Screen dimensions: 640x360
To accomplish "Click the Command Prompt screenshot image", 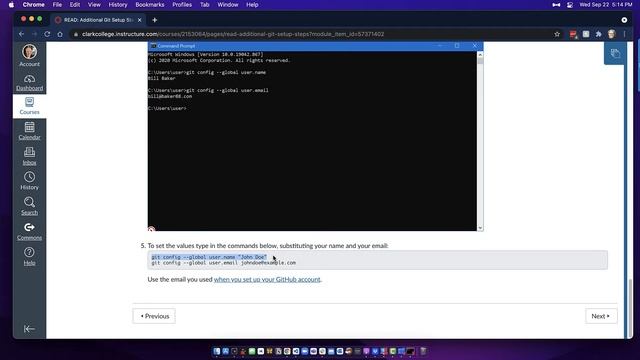I will coord(316,136).
